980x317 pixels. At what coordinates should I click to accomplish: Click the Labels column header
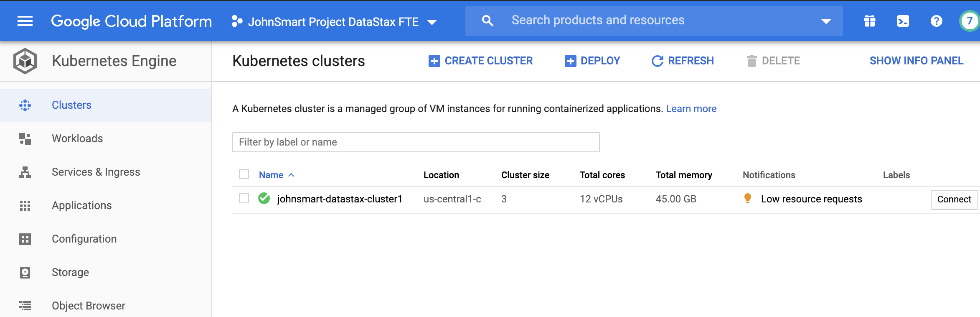[x=896, y=175]
